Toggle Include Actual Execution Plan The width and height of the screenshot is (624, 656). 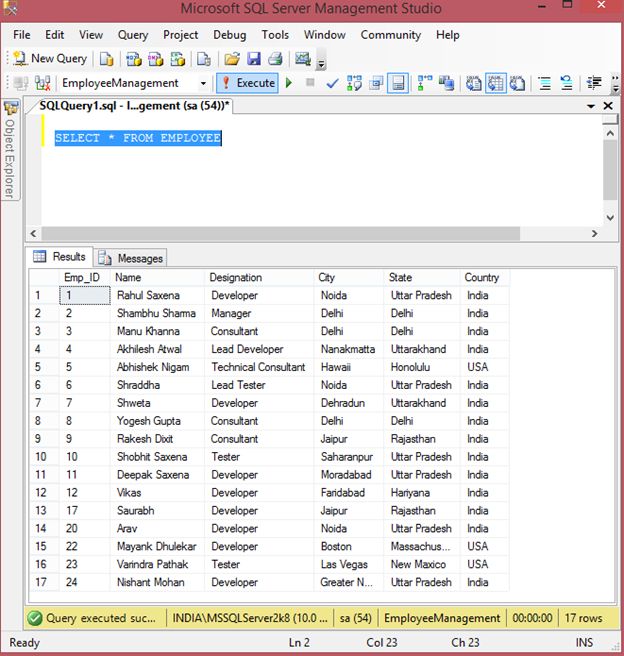425,83
